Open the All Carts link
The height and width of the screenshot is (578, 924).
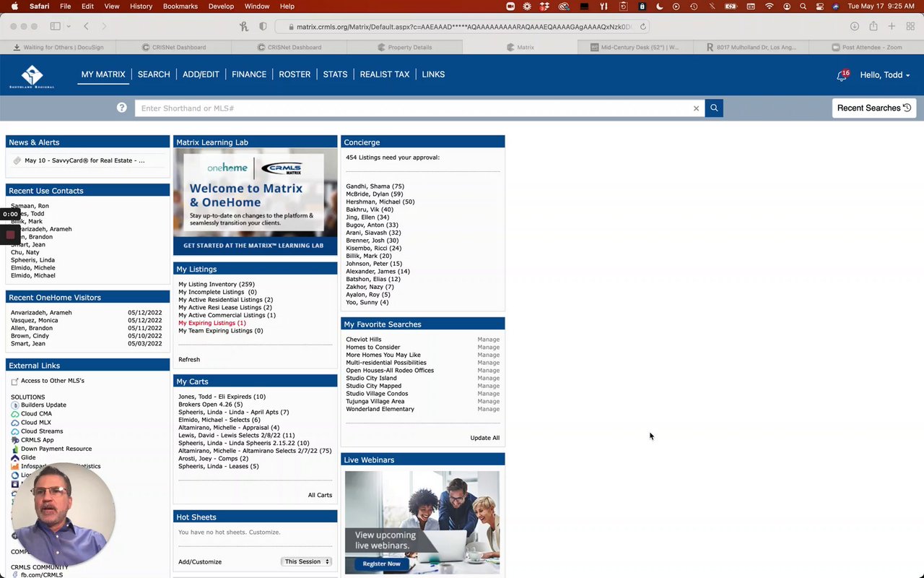[320, 495]
